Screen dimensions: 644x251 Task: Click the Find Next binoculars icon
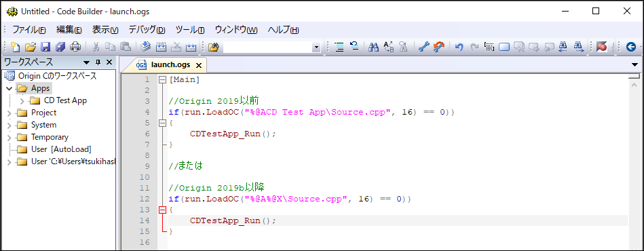[x=579, y=47]
